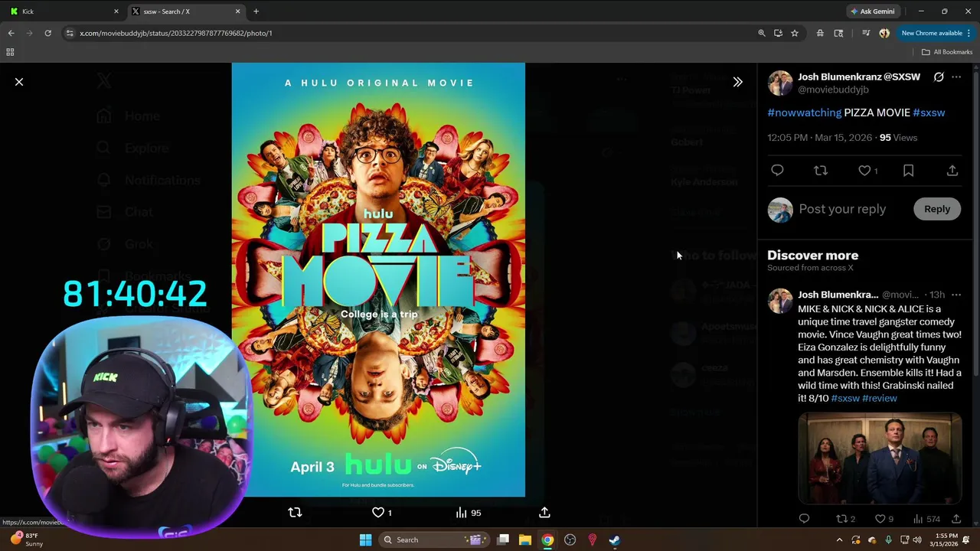
Task: Repost the photo using the icon below the poster
Action: 295,513
